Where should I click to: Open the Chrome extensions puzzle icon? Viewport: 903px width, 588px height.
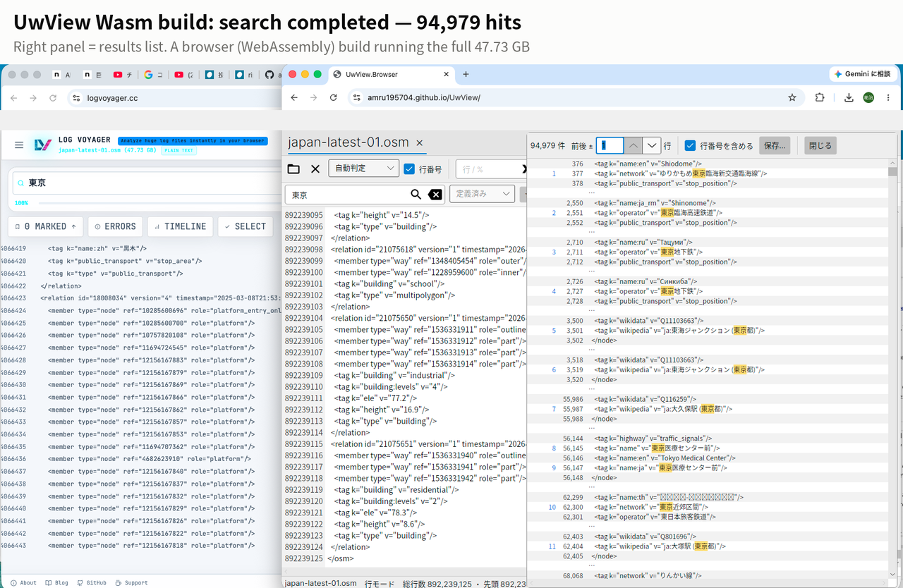[x=820, y=97]
